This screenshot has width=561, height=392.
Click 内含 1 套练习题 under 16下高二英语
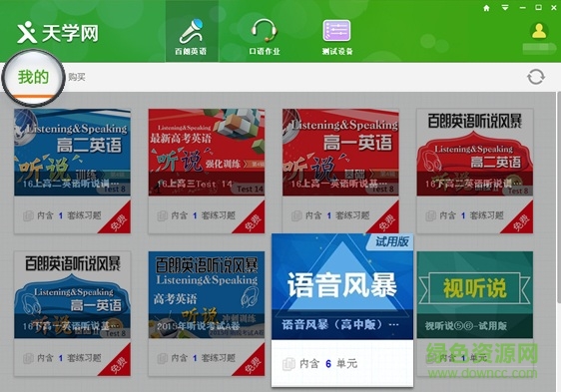471,215
